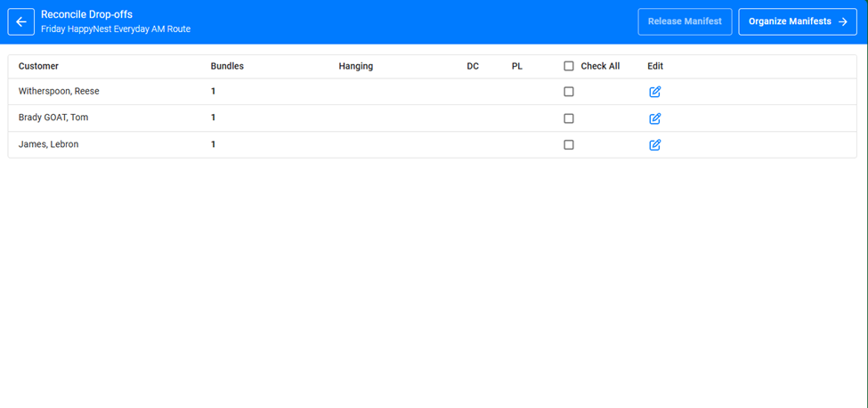Click the Hanging column header

(355, 66)
